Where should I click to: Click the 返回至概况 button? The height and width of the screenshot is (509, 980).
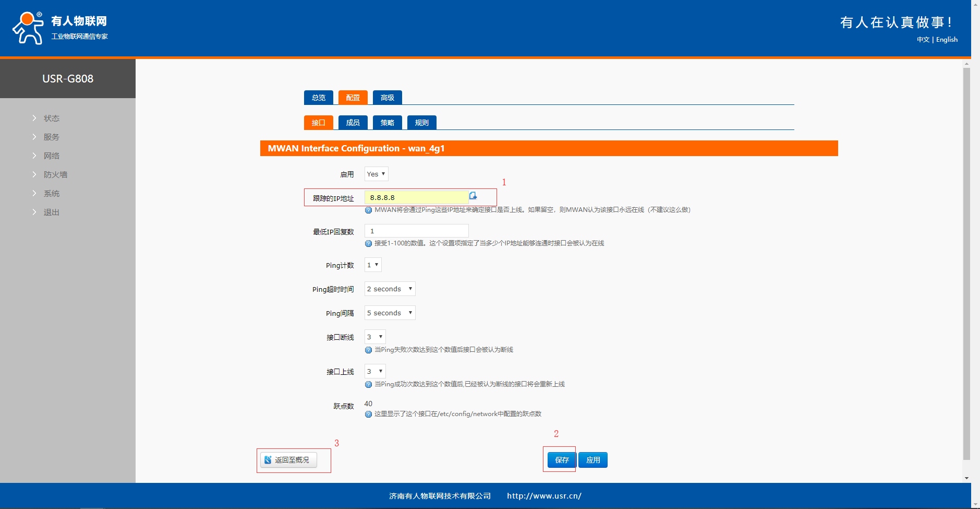(x=288, y=460)
